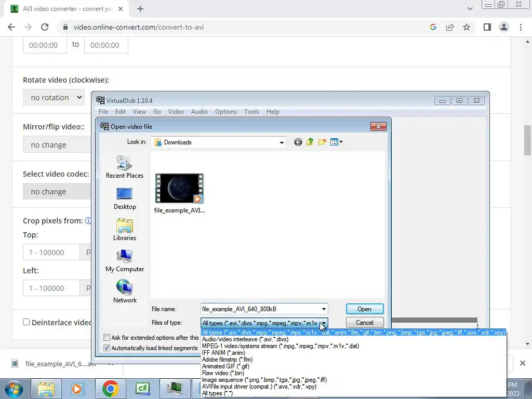532x399 pixels.
Task: Choose IFF ANIM (*.anim) file type
Action: [x=353, y=353]
